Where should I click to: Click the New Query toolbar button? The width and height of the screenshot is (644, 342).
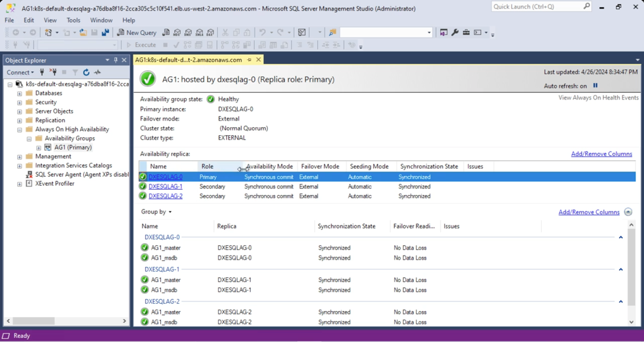137,32
